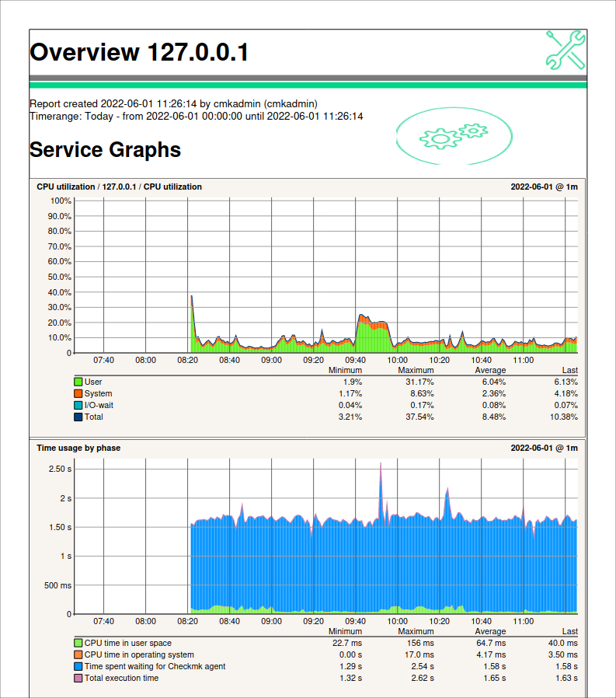Click the orange System legend swatch
This screenshot has height=698, width=616.
[x=78, y=394]
